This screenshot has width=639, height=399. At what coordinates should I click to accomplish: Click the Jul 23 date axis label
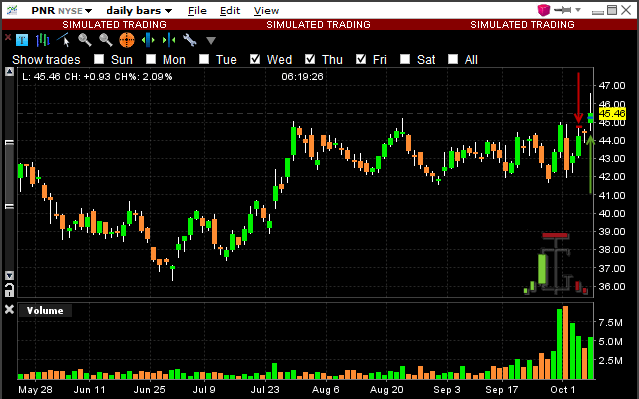click(265, 390)
